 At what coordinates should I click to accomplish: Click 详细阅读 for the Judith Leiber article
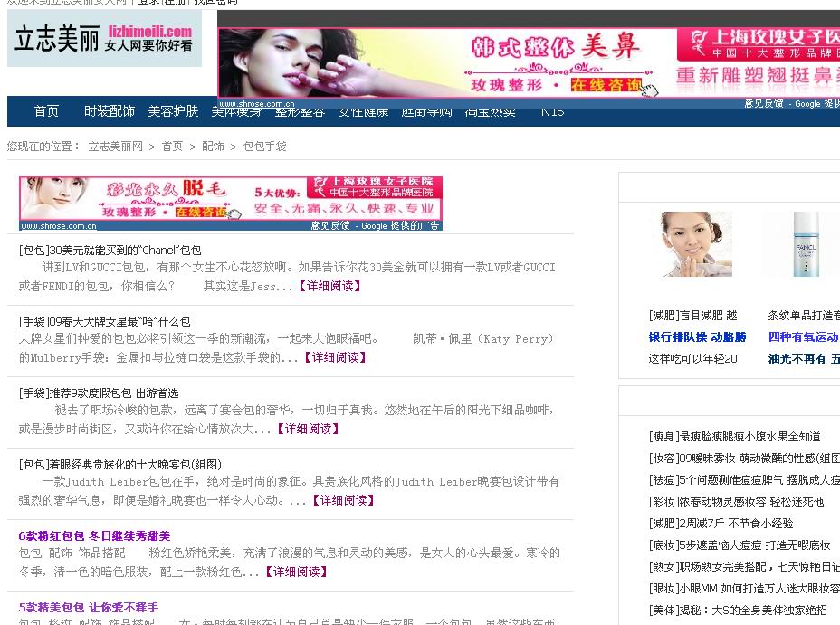343,500
